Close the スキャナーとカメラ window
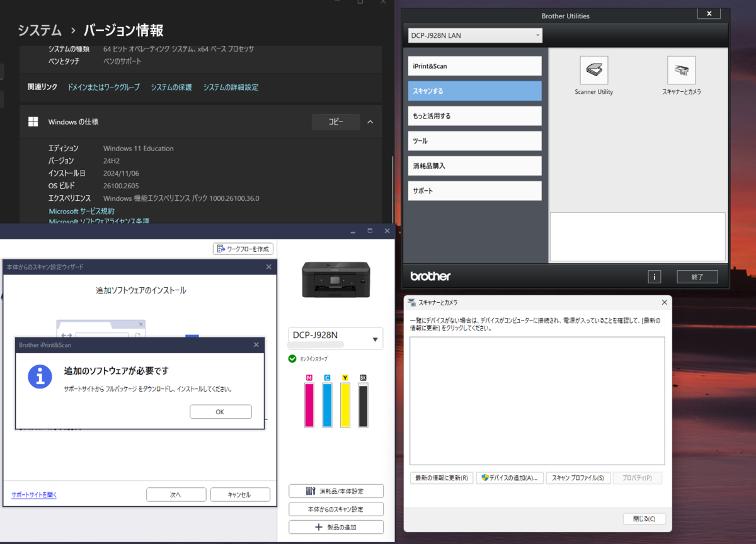 point(664,302)
